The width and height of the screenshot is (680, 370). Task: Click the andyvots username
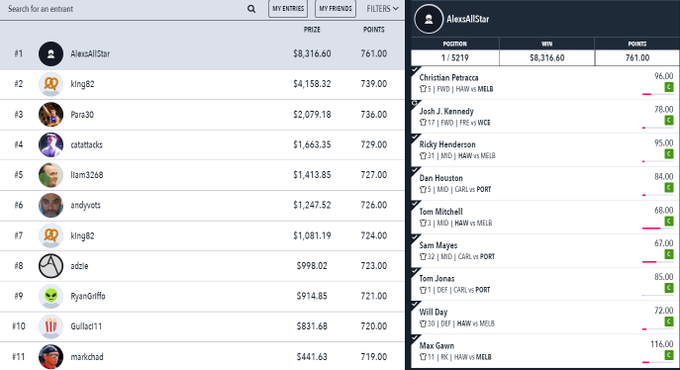pyautogui.click(x=85, y=205)
